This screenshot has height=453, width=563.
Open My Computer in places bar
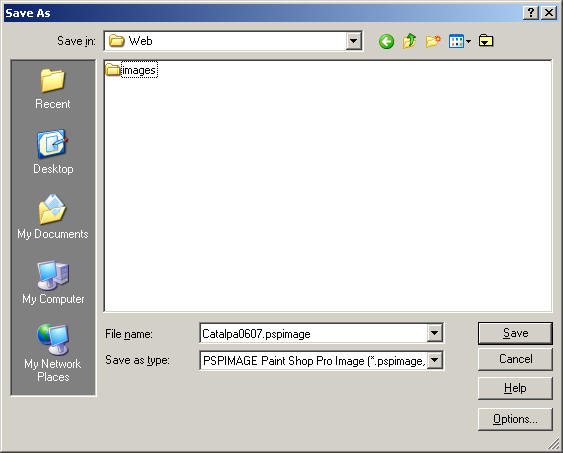[x=53, y=282]
